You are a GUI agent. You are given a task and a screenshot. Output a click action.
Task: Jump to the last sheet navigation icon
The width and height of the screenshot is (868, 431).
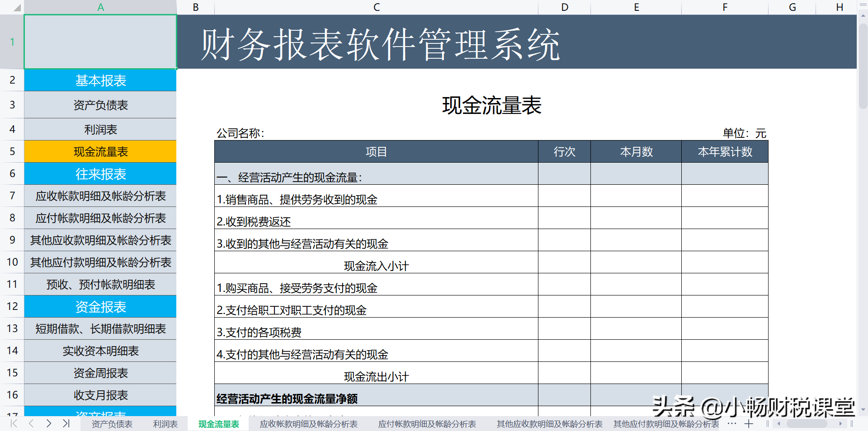tap(66, 424)
